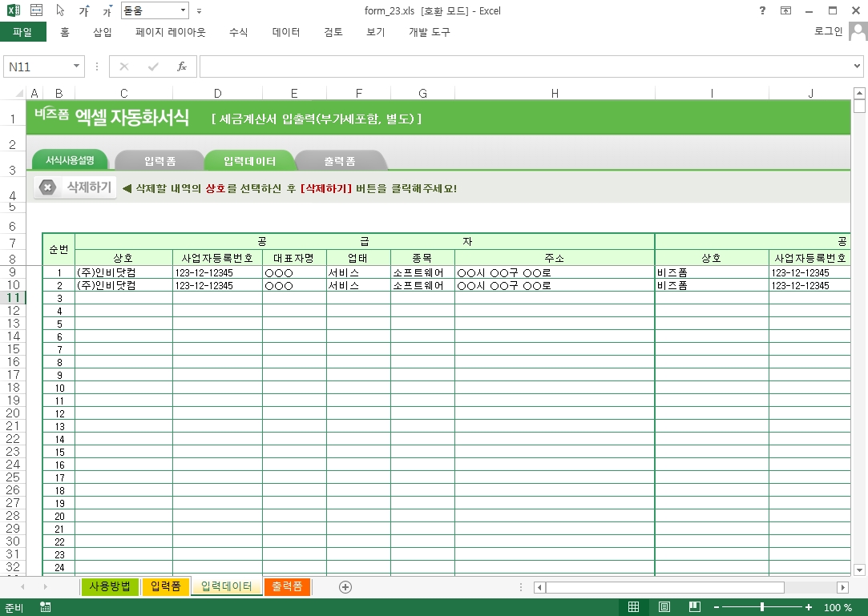Increase font size in Quick Access toolbar
The image size is (868, 616).
click(84, 11)
